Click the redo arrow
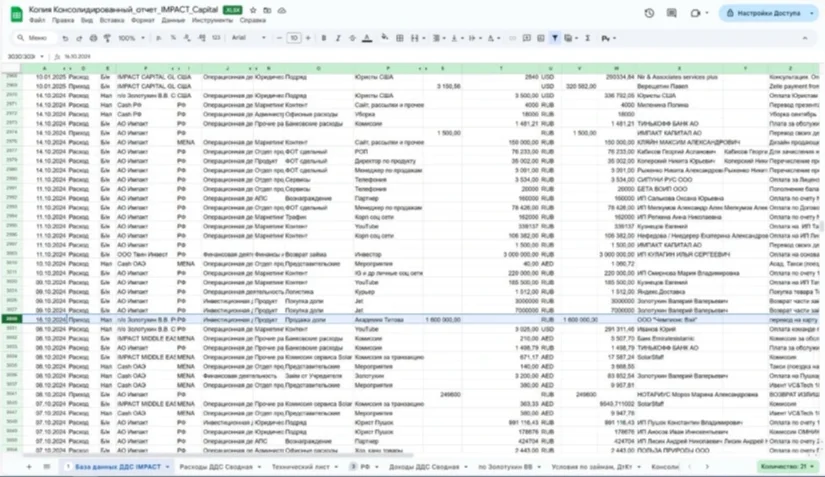The height and width of the screenshot is (477, 825). (x=79, y=38)
